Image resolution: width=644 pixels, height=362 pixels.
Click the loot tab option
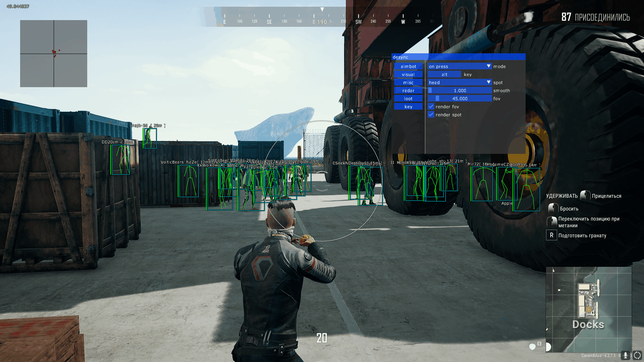coord(408,98)
